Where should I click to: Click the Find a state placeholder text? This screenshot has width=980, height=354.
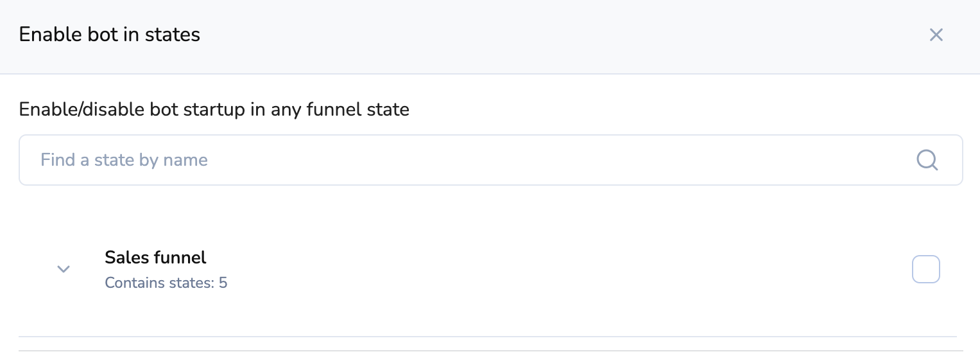pyautogui.click(x=125, y=160)
